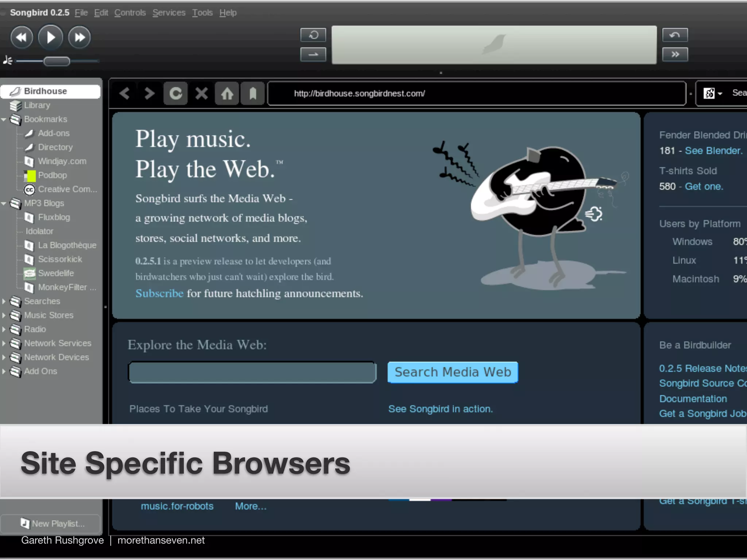Click the Search Media Web button
747x560 pixels.
[453, 372]
